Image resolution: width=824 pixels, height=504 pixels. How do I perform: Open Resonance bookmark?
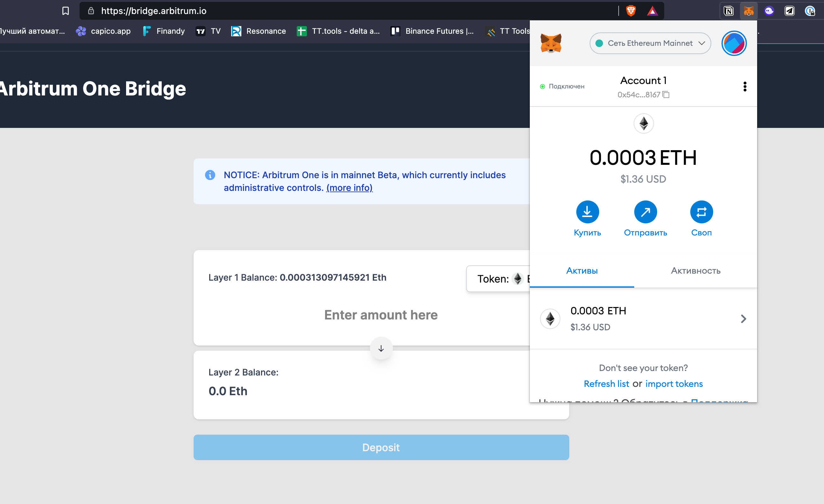pyautogui.click(x=259, y=31)
